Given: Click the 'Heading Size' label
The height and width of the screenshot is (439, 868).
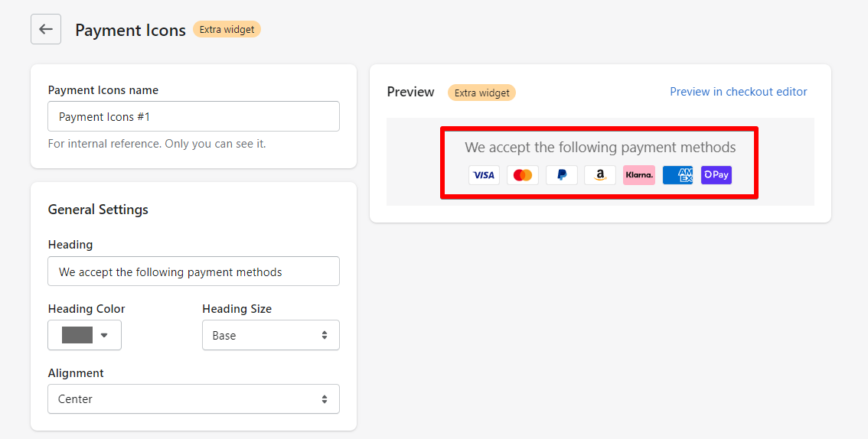Looking at the screenshot, I should tap(237, 309).
